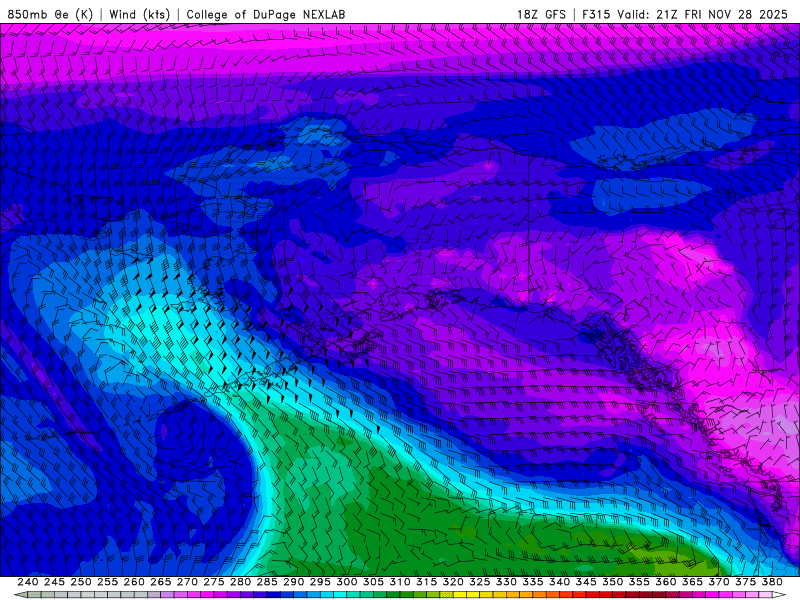Click the 320 label on the color scale
800x600 pixels.
point(453,582)
